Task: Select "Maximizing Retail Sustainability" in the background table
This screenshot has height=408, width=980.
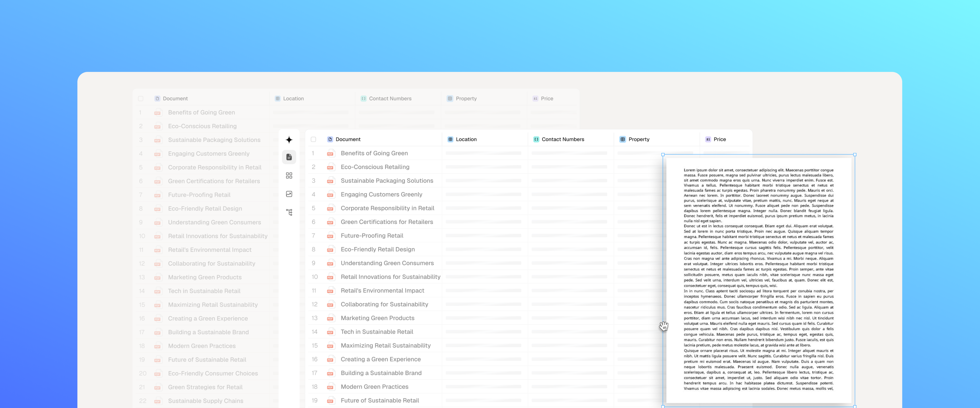Action: pyautogui.click(x=213, y=304)
